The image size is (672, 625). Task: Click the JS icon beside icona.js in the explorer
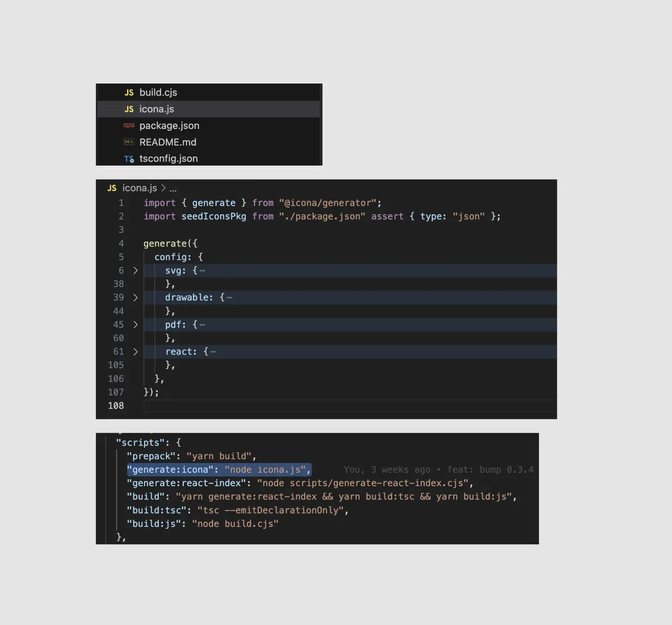click(129, 109)
